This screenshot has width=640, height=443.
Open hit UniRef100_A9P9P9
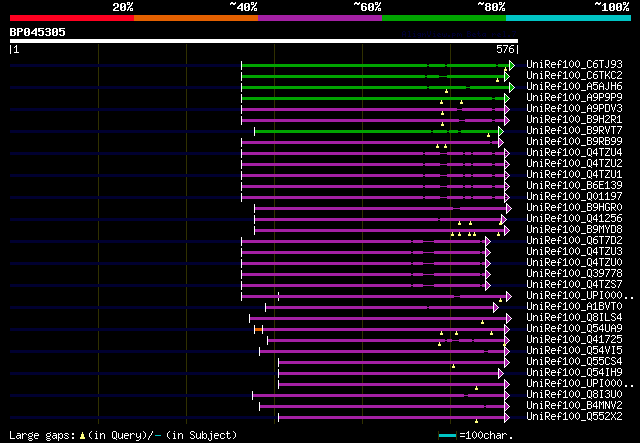coord(574,98)
